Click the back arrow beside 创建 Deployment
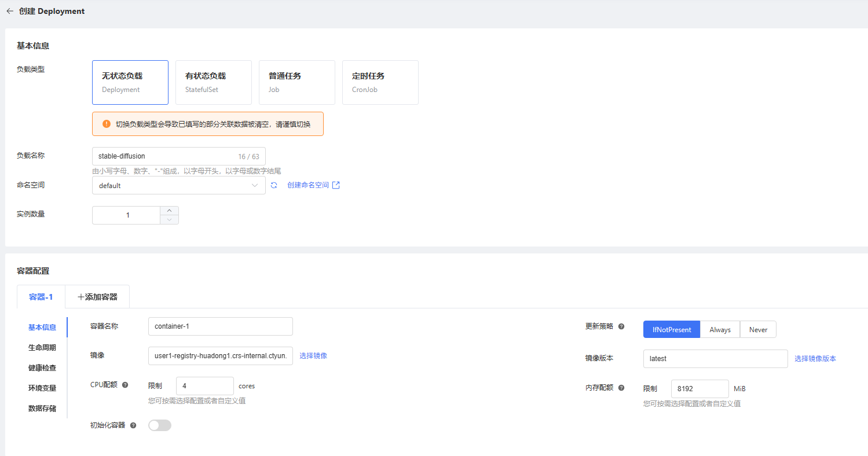This screenshot has height=456, width=868. 10,11
